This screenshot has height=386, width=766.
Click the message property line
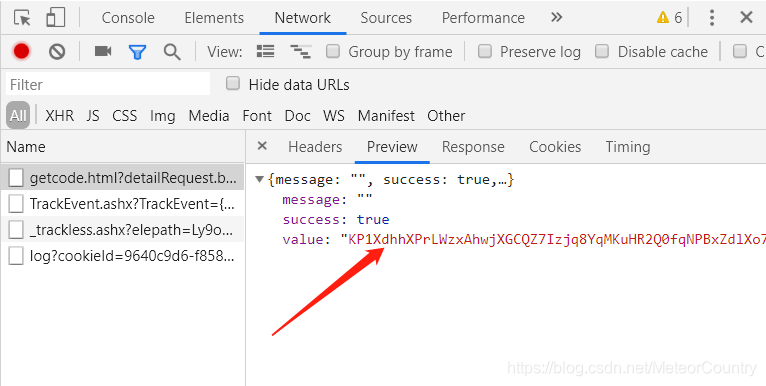327,200
